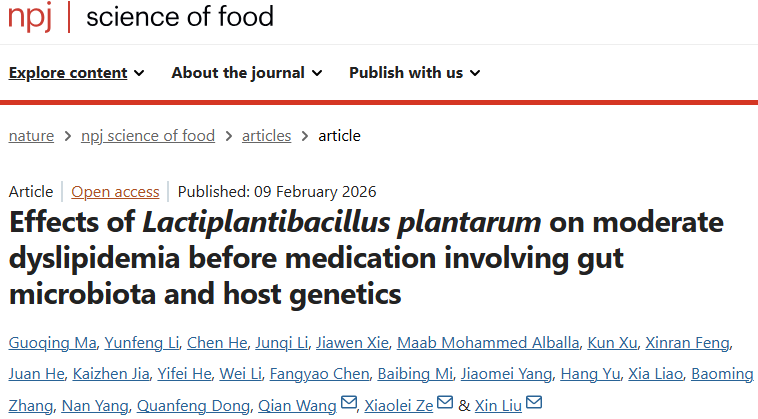Image resolution: width=758 pixels, height=419 pixels.
Task: Open author Guoqing Ma's profile
Action: tap(52, 344)
